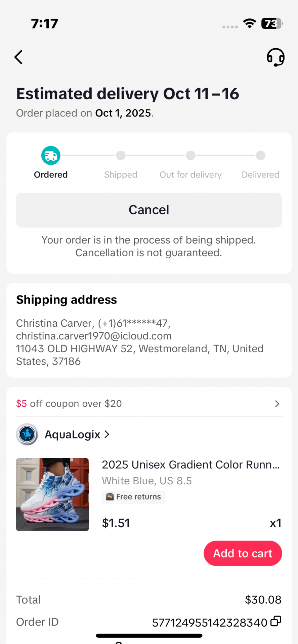
Task: Expand the $5 off coupon chevron
Action: coord(277,404)
